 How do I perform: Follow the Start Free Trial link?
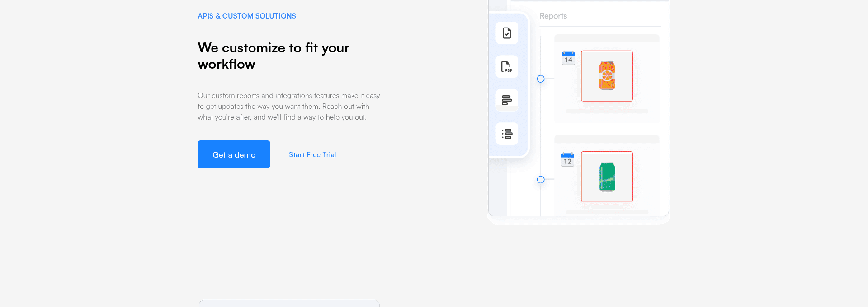click(312, 154)
